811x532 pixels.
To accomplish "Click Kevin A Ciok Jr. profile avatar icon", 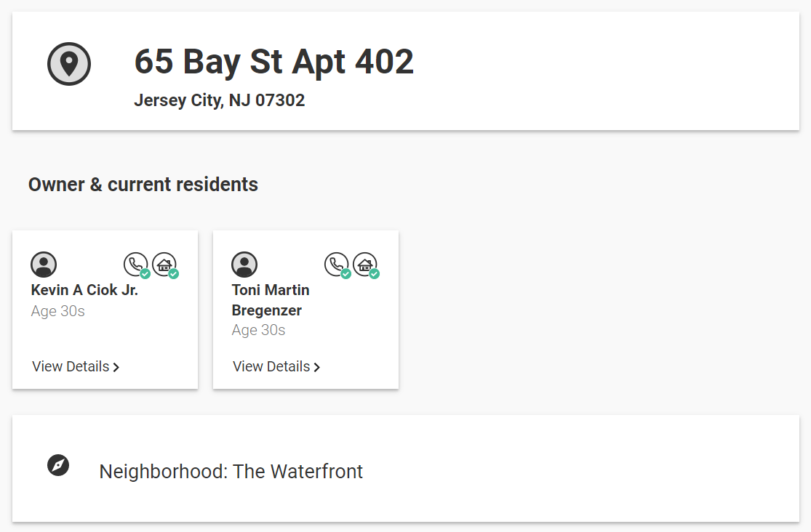I will click(44, 265).
